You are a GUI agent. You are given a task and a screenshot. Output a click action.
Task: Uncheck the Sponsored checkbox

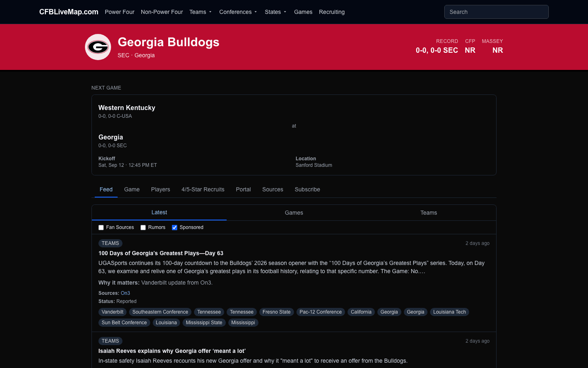174,227
